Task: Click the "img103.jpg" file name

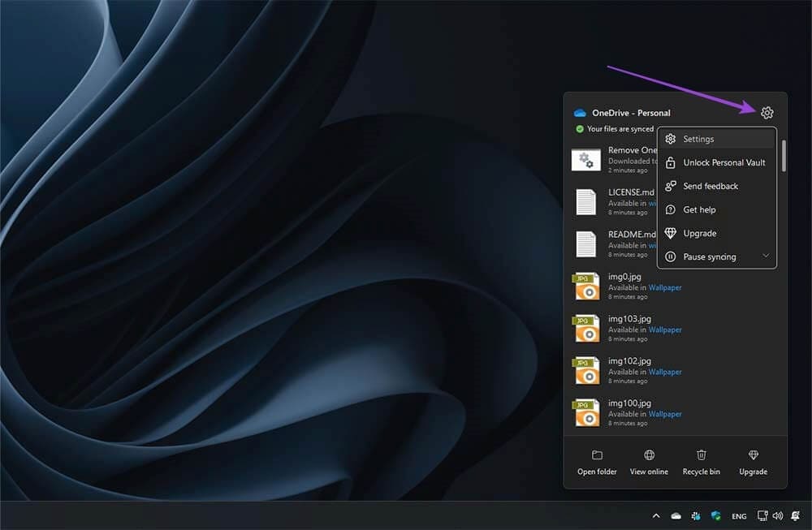Action: point(630,319)
